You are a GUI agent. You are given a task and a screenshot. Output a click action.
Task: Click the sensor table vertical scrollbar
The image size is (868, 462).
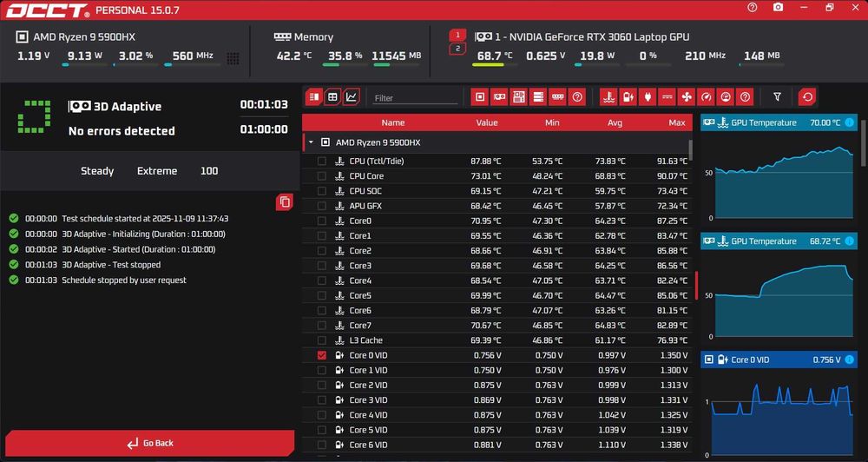(690, 149)
